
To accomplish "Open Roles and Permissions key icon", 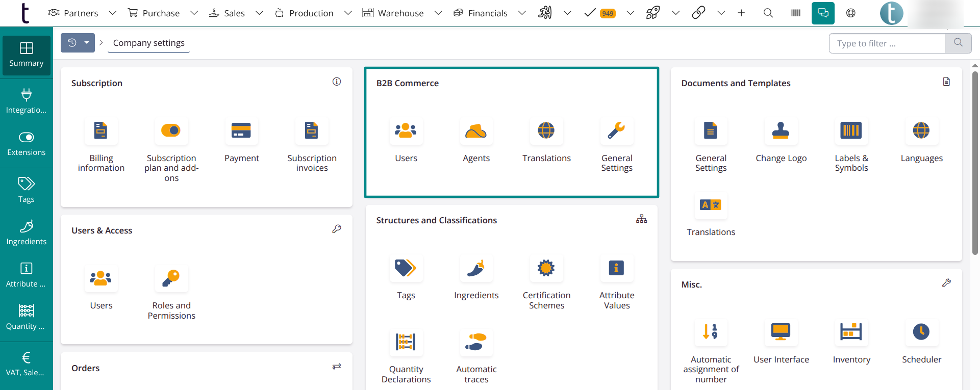I will [171, 278].
